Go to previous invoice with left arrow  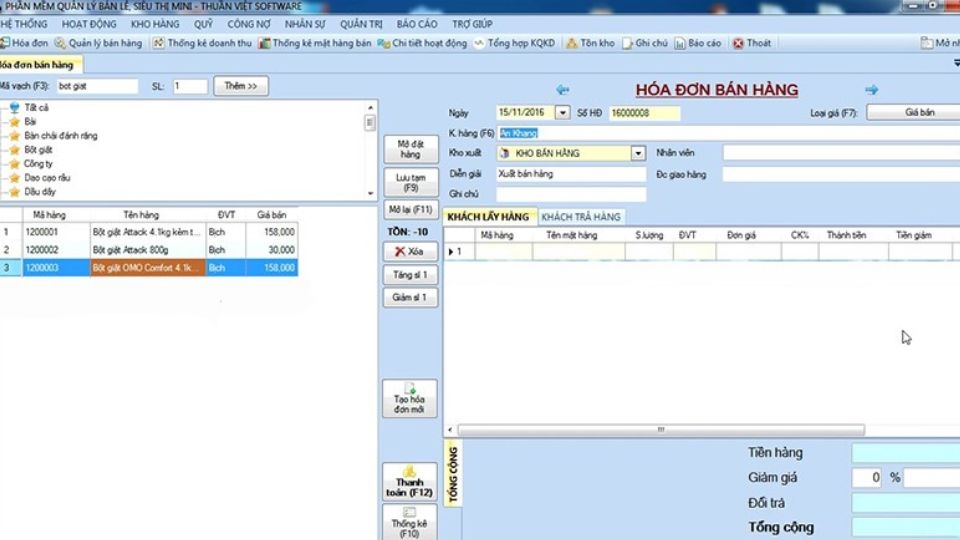(x=562, y=90)
